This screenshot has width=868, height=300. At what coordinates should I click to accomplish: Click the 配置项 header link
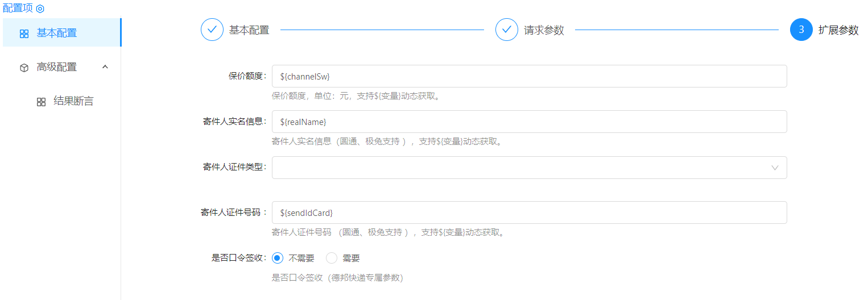(18, 8)
